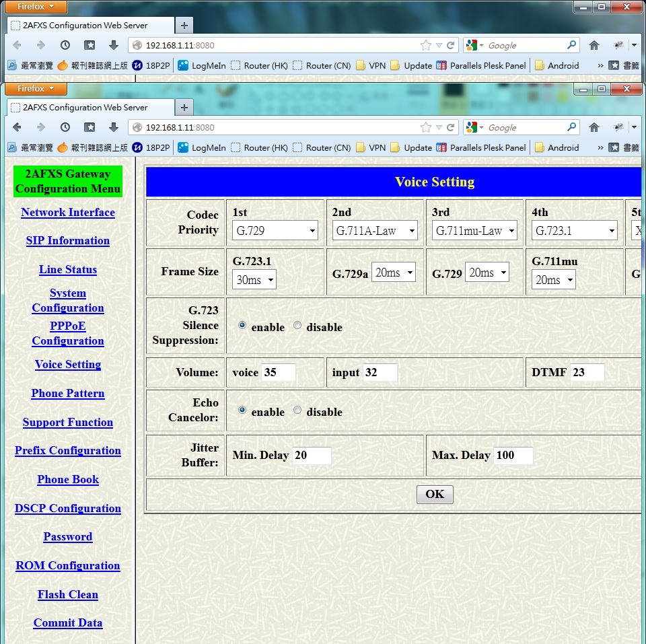
Task: Open the 1st codec priority dropdown
Action: coord(275,231)
